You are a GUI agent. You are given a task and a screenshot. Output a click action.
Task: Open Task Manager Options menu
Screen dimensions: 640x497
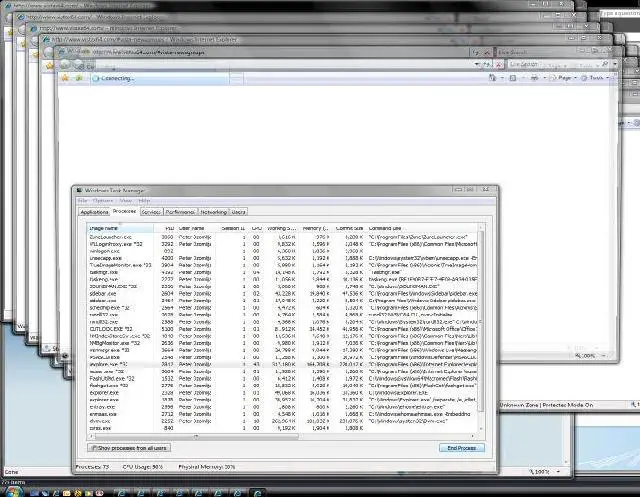tap(103, 200)
